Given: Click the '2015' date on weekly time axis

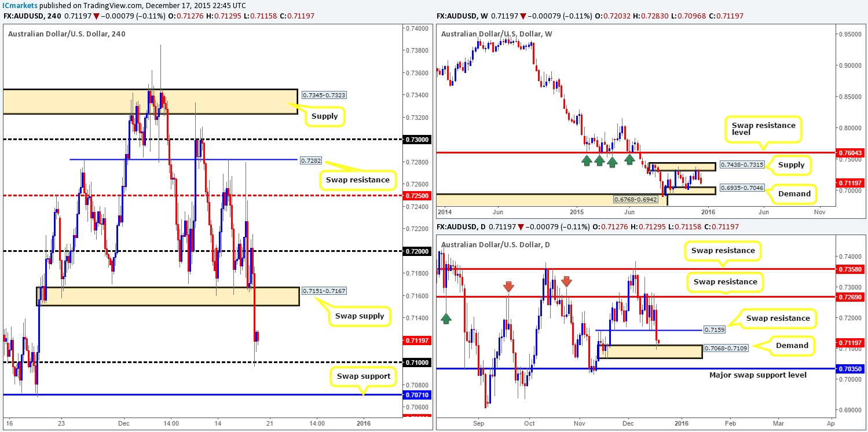Looking at the screenshot, I should [x=576, y=213].
